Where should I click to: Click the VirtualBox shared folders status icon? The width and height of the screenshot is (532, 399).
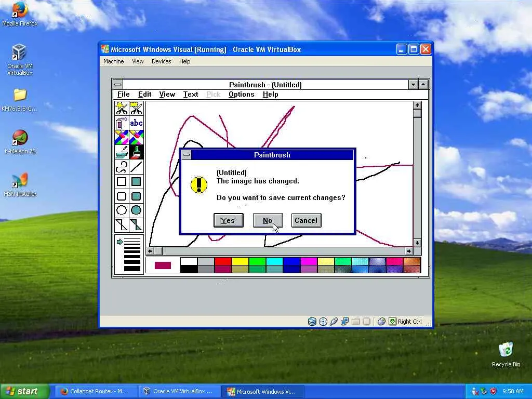point(355,321)
